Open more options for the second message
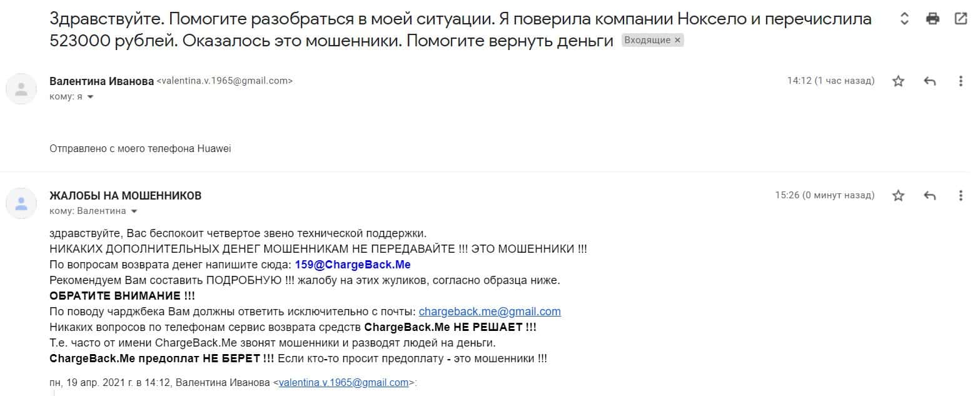 961,196
